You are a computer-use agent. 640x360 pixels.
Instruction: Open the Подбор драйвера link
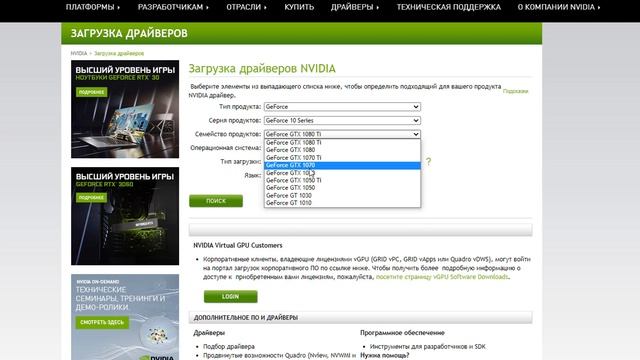coord(229,347)
